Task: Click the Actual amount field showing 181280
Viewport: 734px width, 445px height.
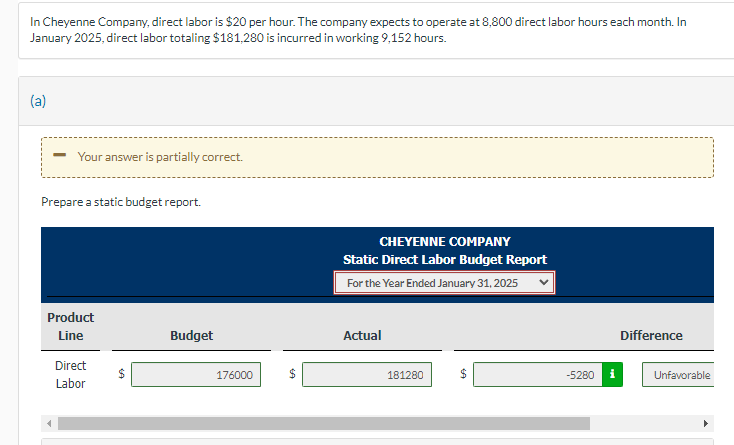Action: pyautogui.click(x=367, y=374)
